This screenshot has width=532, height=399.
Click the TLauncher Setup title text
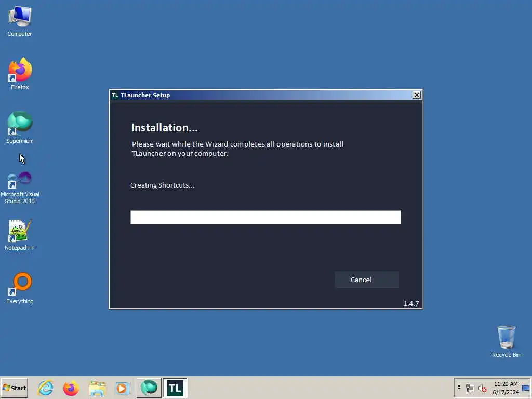pos(145,95)
